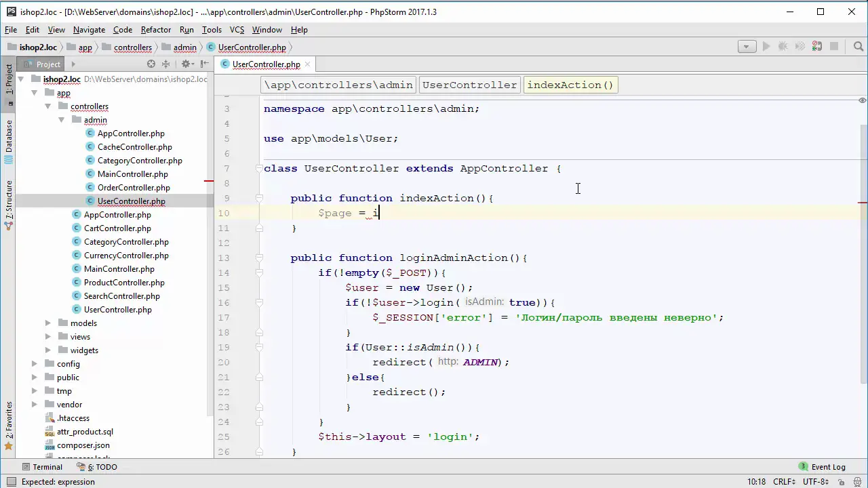The width and height of the screenshot is (868, 488).
Task: Click CRLF line separator selector
Action: point(785,482)
